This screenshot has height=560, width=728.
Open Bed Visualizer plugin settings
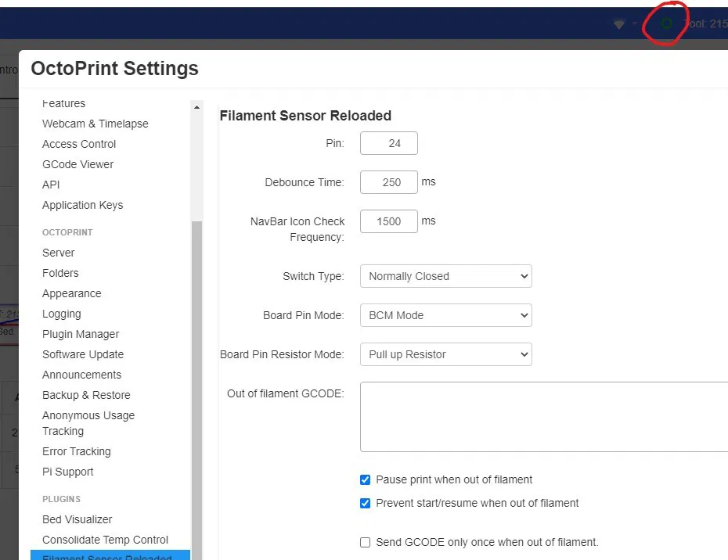(x=77, y=519)
